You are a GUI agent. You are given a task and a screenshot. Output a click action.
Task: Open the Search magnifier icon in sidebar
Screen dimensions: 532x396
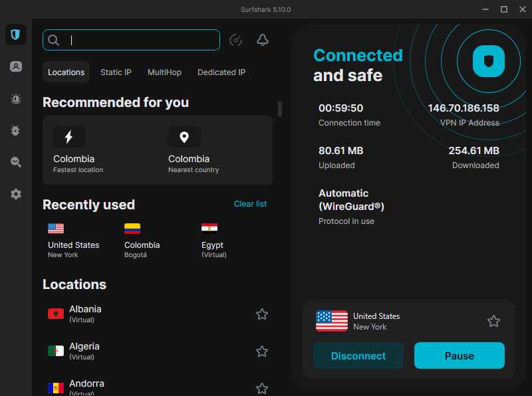click(15, 162)
